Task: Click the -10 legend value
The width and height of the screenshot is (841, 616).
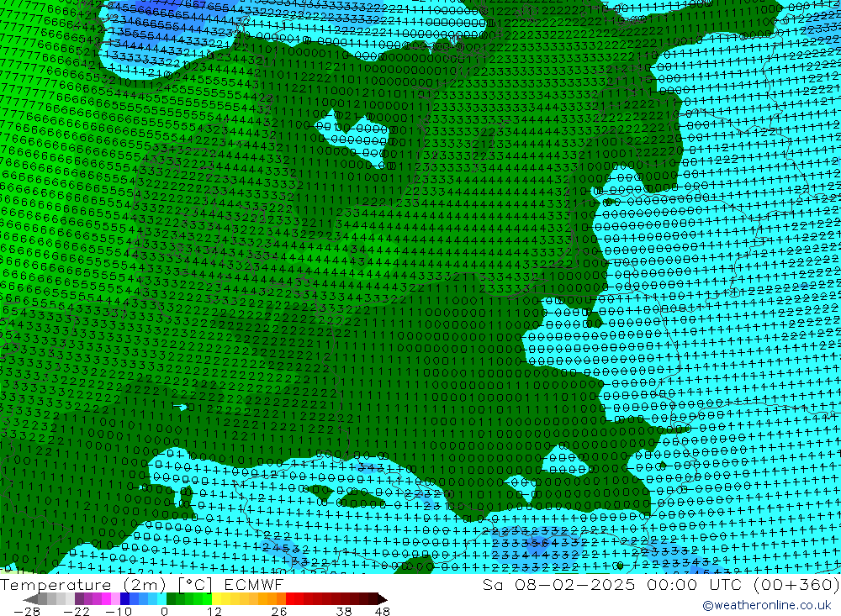Action: pos(119,611)
